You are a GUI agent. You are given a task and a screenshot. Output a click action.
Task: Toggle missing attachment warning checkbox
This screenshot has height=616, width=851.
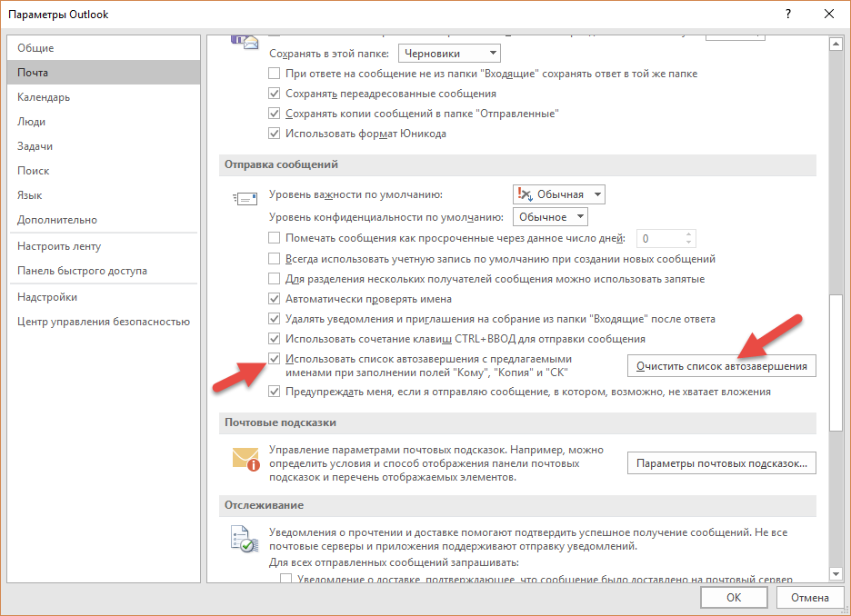pyautogui.click(x=274, y=392)
